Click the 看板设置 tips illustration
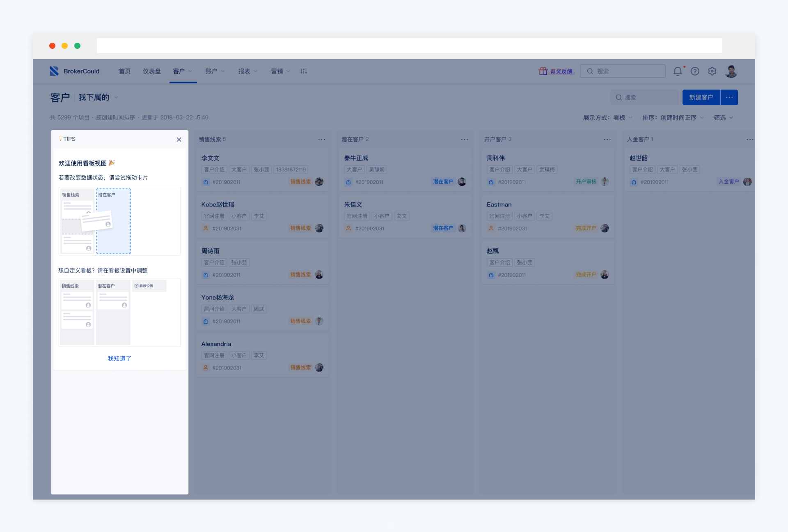The image size is (788, 532). coord(119,312)
